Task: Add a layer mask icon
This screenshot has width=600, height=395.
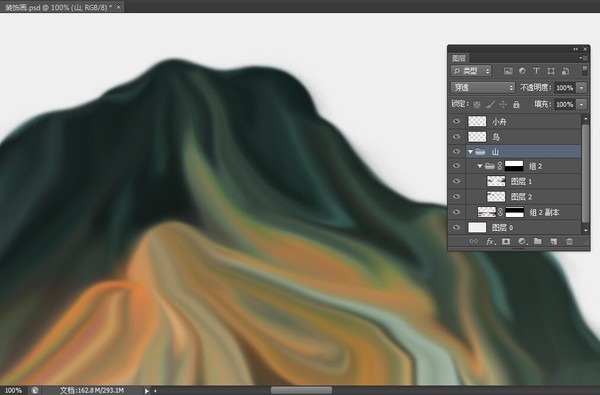Action: click(506, 241)
